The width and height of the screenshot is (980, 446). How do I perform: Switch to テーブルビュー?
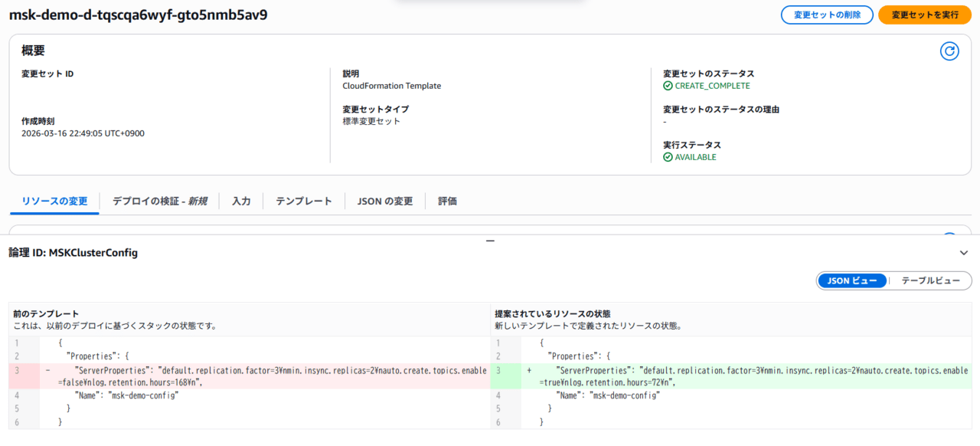(x=930, y=281)
